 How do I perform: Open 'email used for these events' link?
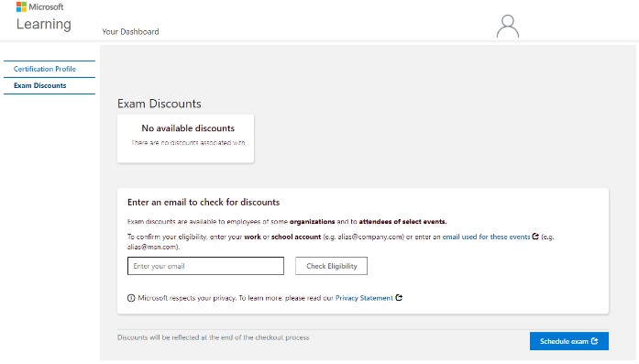tap(486, 237)
